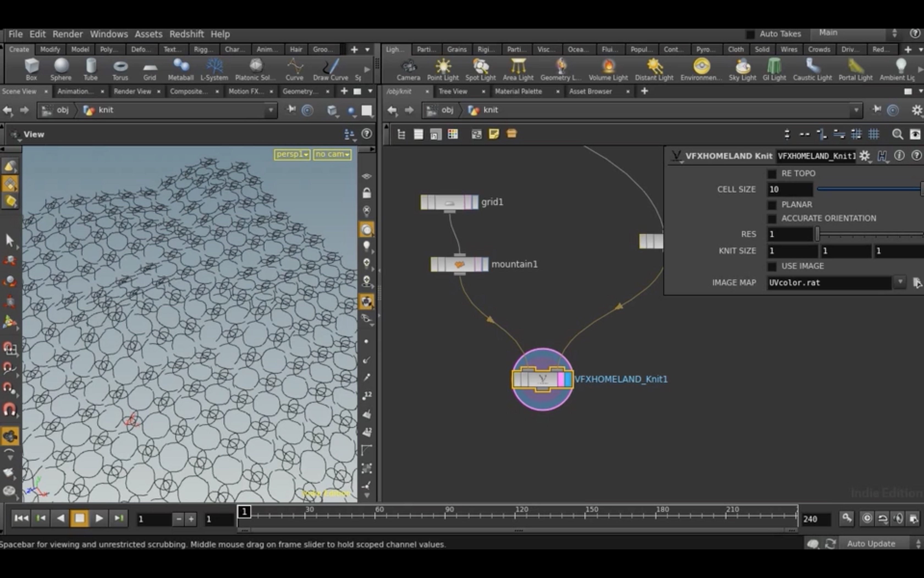Play the timeline forward
The image size is (924, 578).
(99, 518)
